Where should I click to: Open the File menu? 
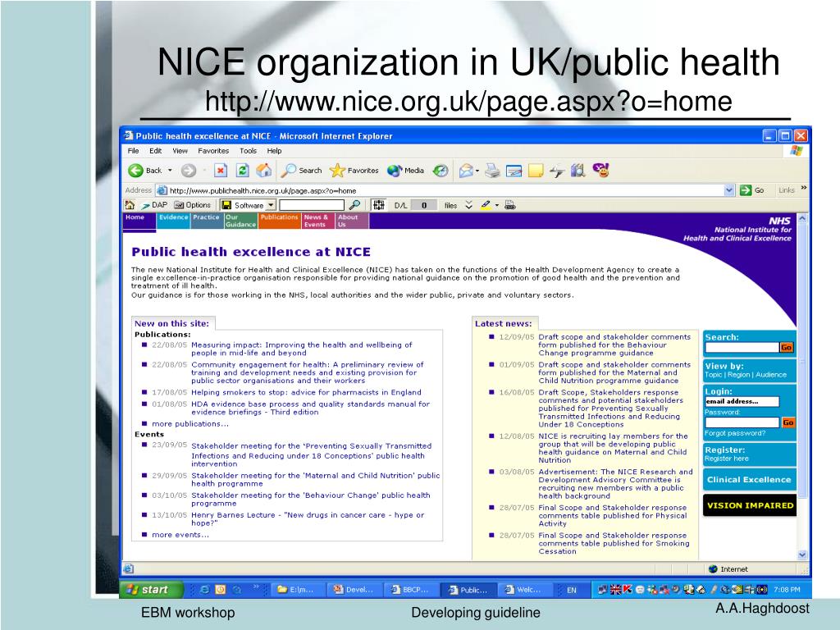coord(134,151)
